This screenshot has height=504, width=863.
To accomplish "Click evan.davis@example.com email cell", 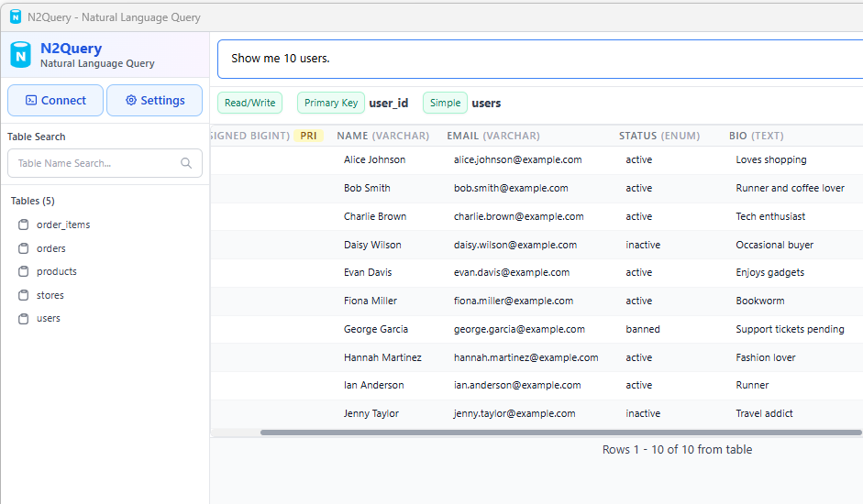I will (x=512, y=272).
